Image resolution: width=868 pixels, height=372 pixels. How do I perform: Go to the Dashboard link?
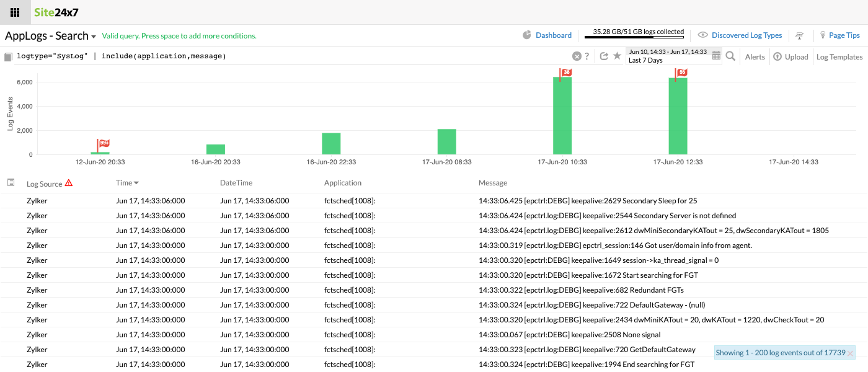553,35
